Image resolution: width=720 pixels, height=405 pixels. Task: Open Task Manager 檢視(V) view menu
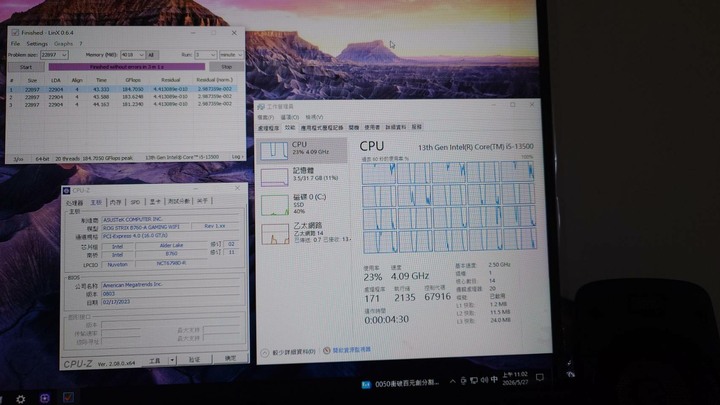[x=315, y=117]
